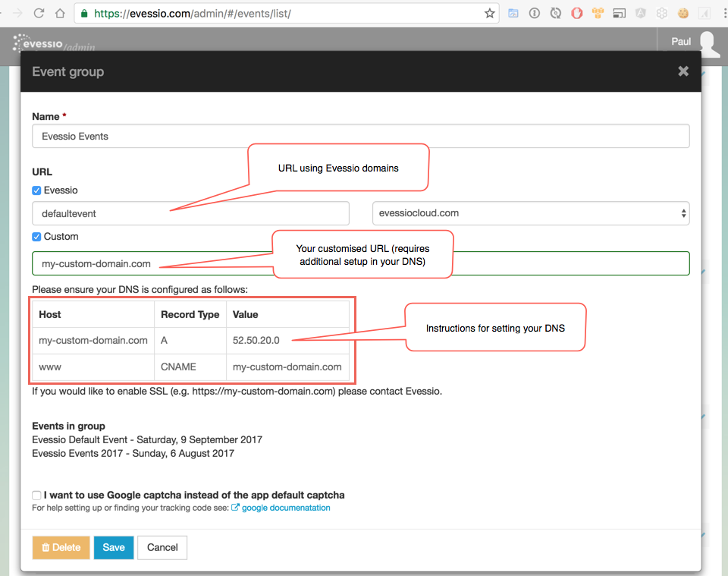
Task: Disable the Custom URL checkbox
Action: [36, 236]
